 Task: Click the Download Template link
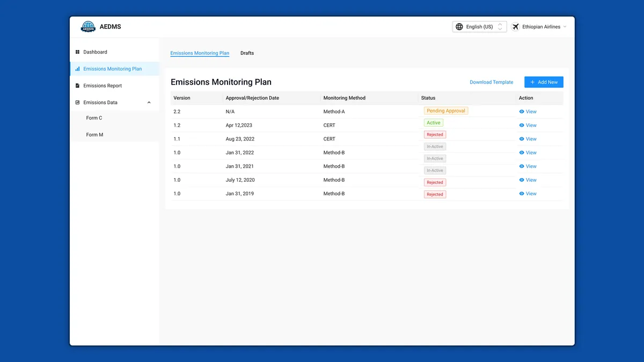[491, 82]
